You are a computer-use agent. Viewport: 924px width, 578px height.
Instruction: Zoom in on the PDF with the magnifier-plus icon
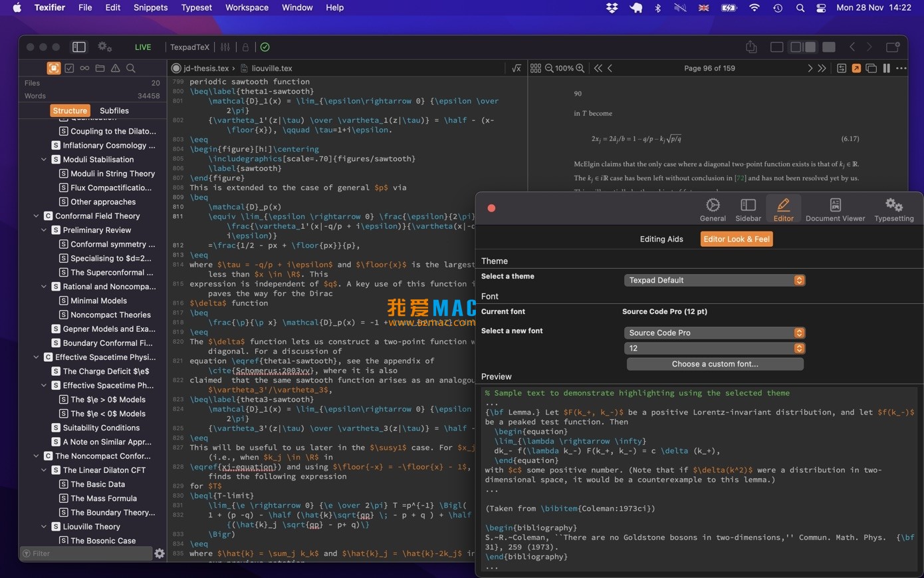580,68
